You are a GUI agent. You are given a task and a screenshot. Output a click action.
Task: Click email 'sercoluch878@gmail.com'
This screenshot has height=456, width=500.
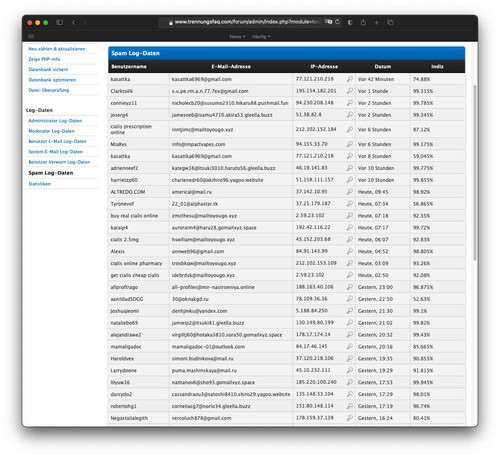coord(201,418)
